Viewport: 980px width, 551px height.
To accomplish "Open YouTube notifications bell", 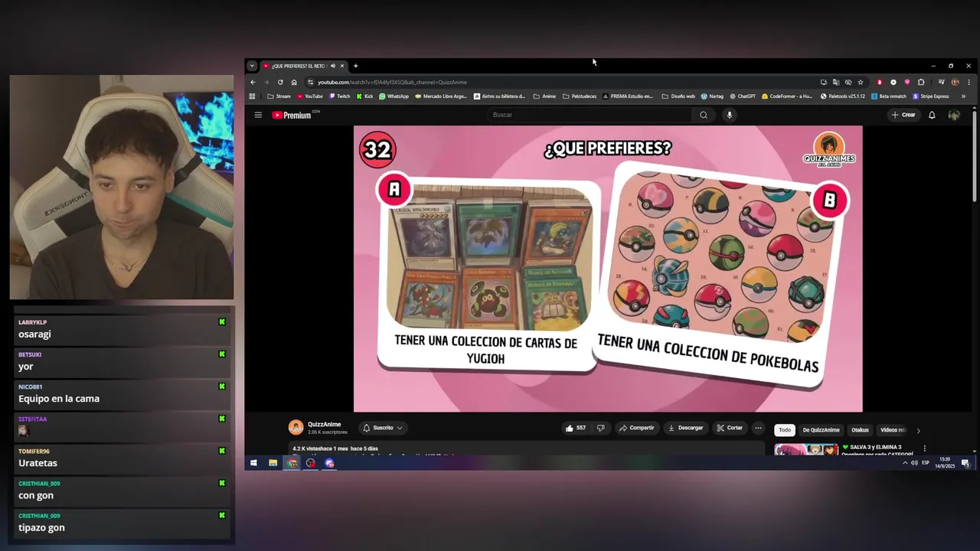I will click(932, 115).
